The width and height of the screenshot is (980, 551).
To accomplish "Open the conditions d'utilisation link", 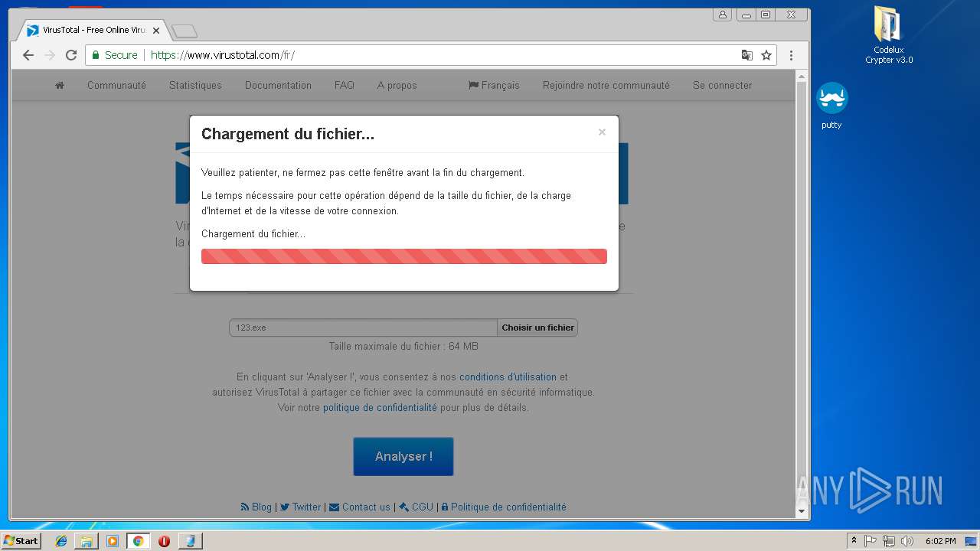I will coord(508,377).
